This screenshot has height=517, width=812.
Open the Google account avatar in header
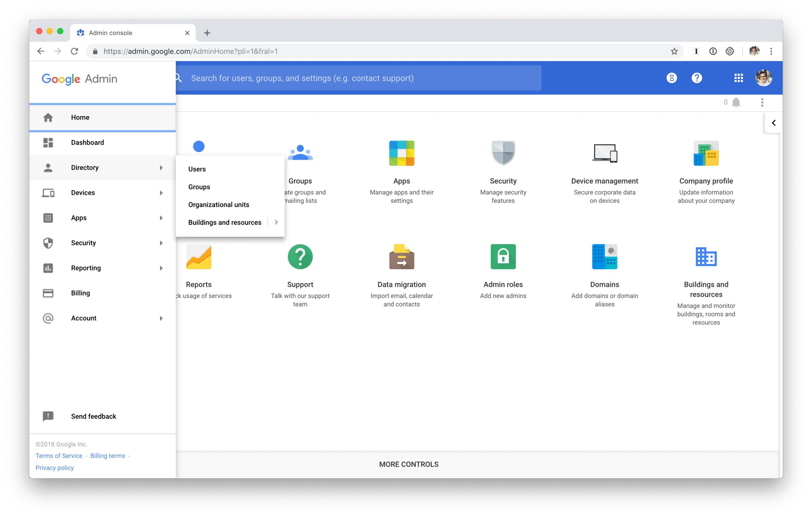click(764, 78)
